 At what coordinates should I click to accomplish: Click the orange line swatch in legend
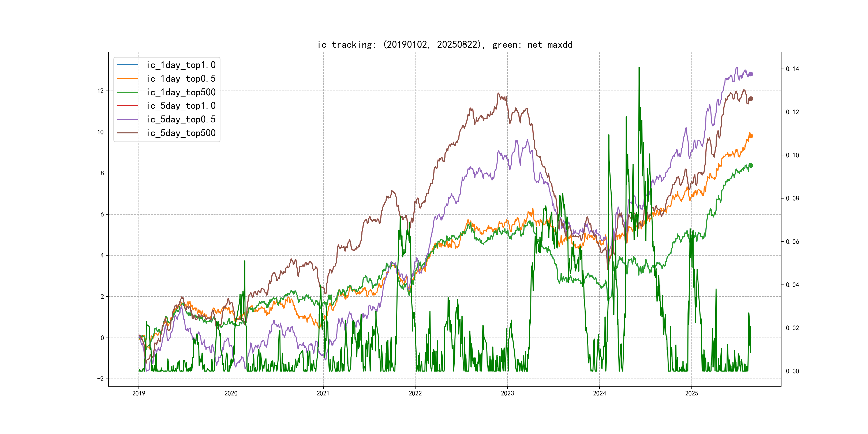128,78
